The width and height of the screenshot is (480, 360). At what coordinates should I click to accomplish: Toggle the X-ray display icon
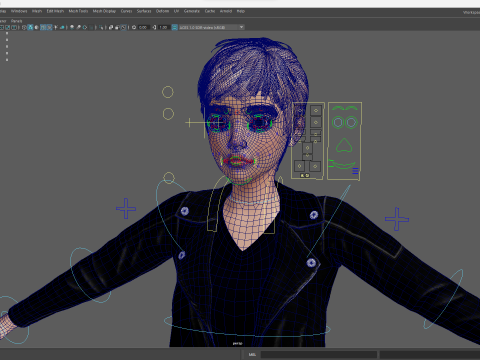click(111, 27)
